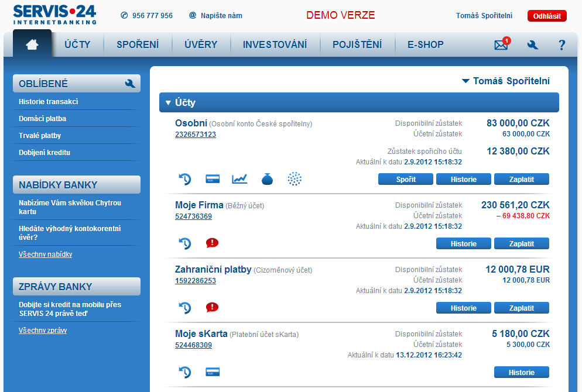Click Zaplatit button for Zahraniční platby
582x392 pixels.
coord(522,308)
